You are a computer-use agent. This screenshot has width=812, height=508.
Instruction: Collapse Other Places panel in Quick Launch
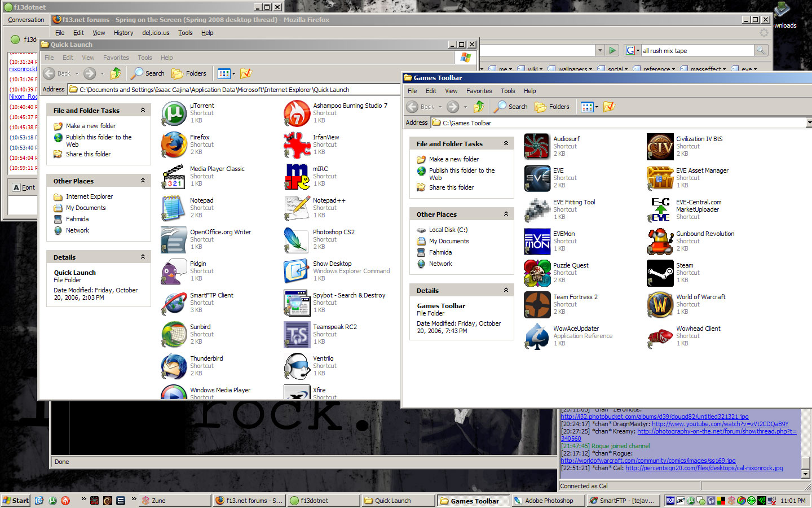tap(143, 181)
